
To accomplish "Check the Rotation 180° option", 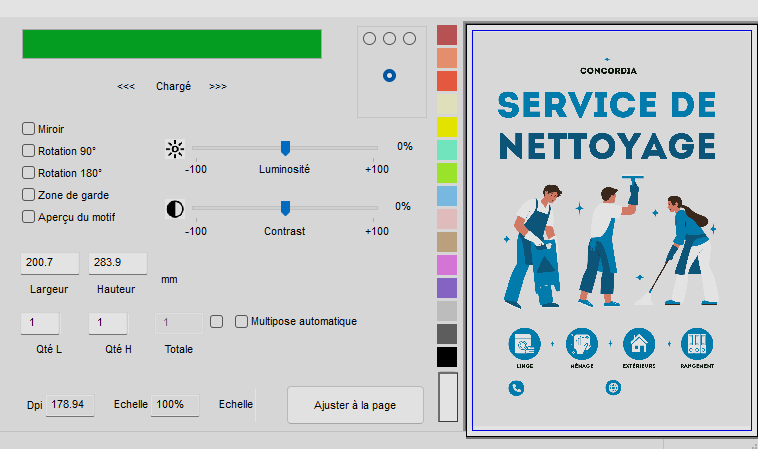I will [x=29, y=173].
